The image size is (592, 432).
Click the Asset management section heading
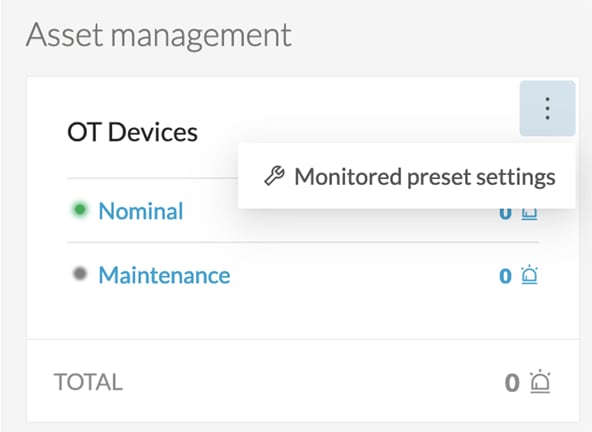click(159, 35)
